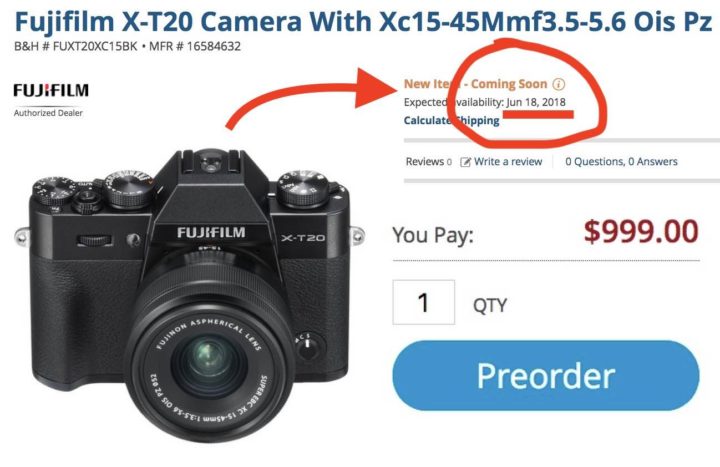The height and width of the screenshot is (467, 720).
Task: Click the Write a review link
Action: 508,162
